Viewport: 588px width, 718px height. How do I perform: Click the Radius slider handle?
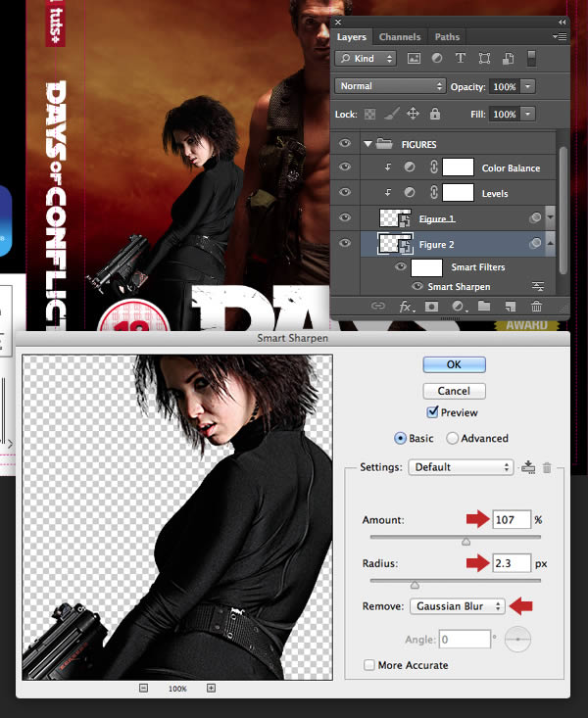tap(415, 585)
